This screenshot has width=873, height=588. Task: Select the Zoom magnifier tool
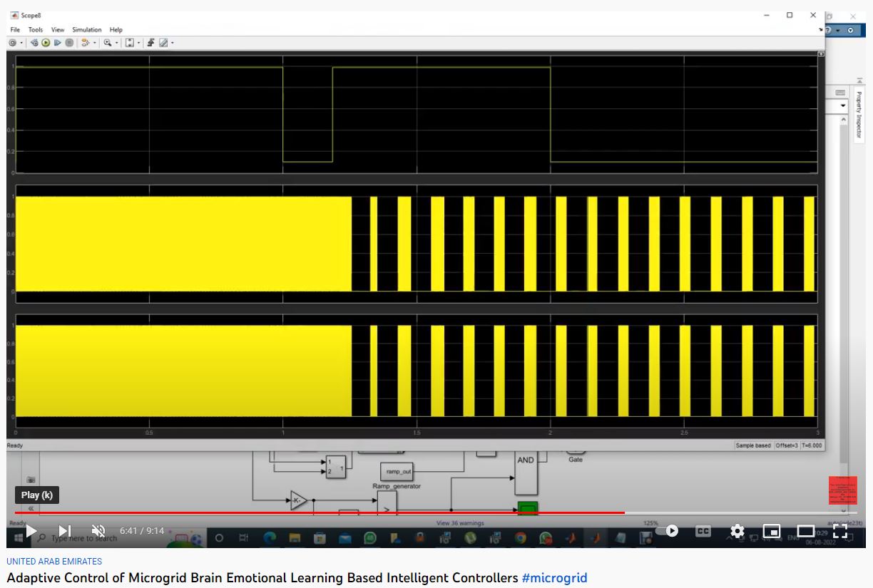pos(108,43)
